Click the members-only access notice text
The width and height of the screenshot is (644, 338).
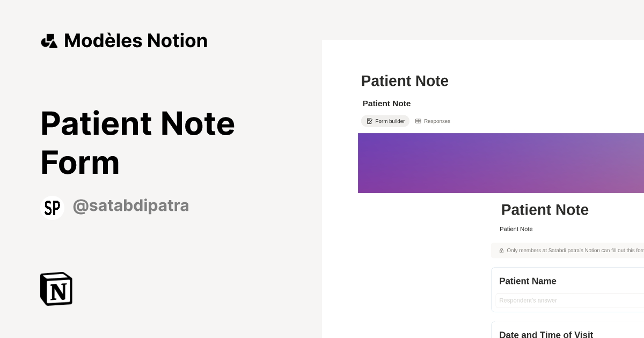574,251
